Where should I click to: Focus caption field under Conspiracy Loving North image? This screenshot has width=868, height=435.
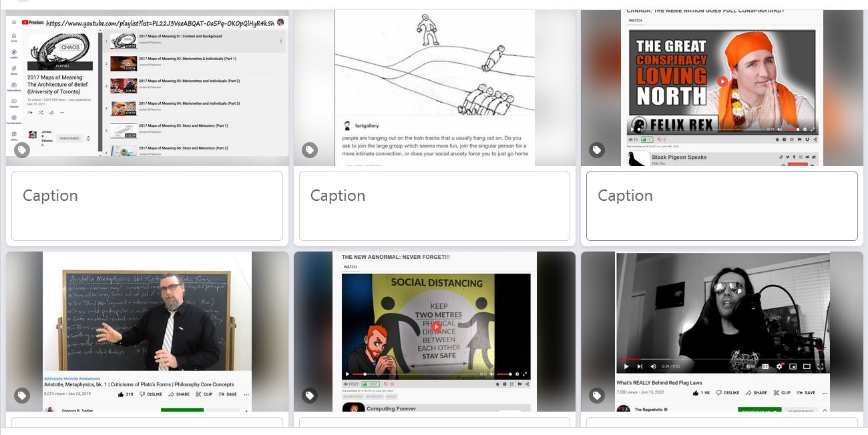(x=722, y=206)
